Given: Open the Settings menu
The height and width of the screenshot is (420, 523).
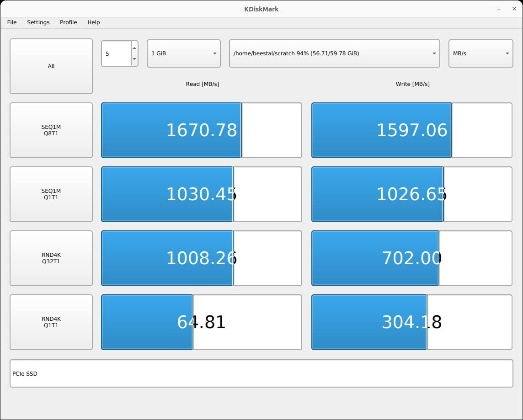Looking at the screenshot, I should tap(38, 22).
